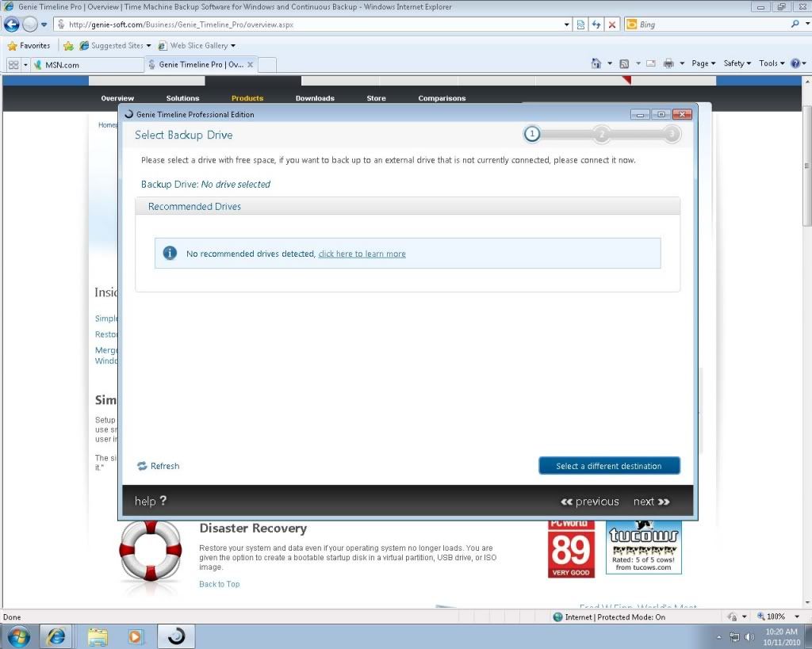Open the website's Overview nav item
Image resolution: width=812 pixels, height=649 pixels.
coord(117,98)
